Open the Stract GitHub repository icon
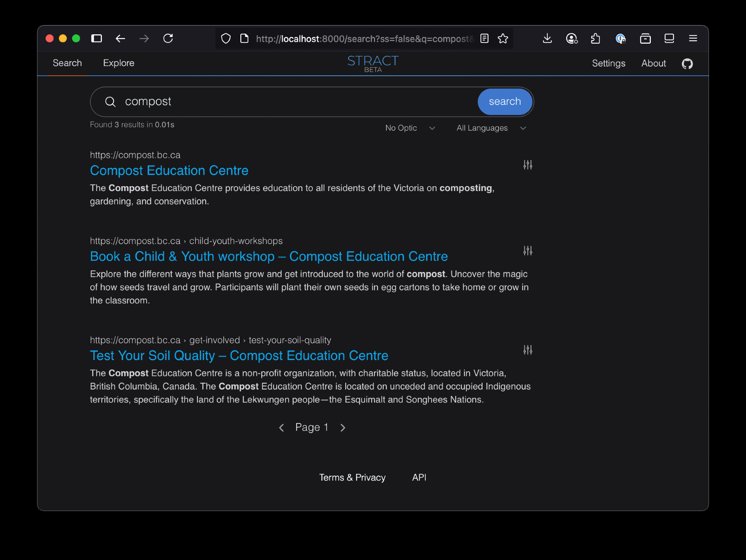746x560 pixels. click(x=687, y=64)
